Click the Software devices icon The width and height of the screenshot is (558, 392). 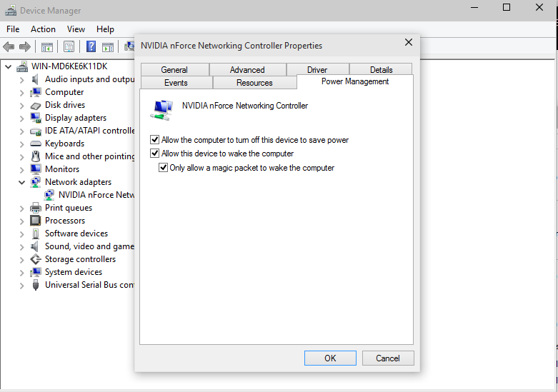(x=36, y=233)
